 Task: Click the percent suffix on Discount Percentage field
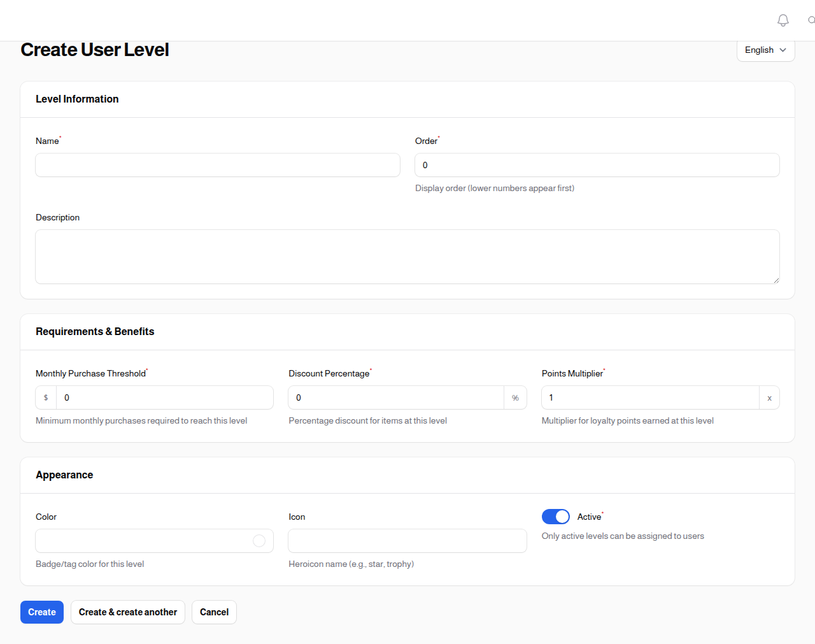pos(515,397)
